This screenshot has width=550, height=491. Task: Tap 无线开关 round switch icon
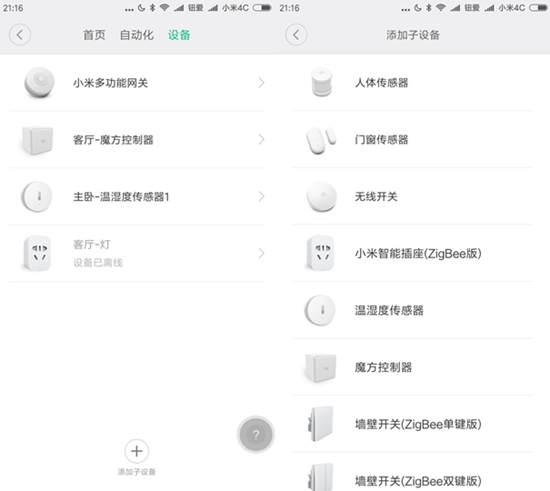[x=322, y=196]
